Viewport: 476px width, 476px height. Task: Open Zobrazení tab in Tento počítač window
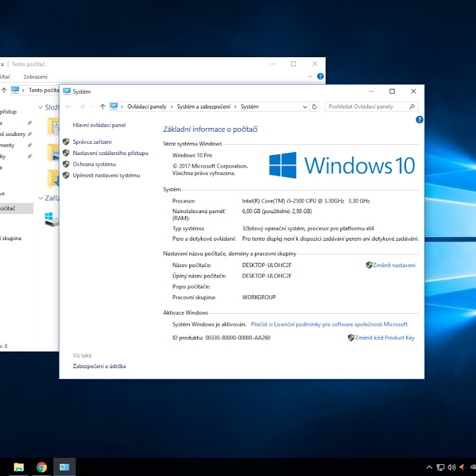(x=35, y=77)
